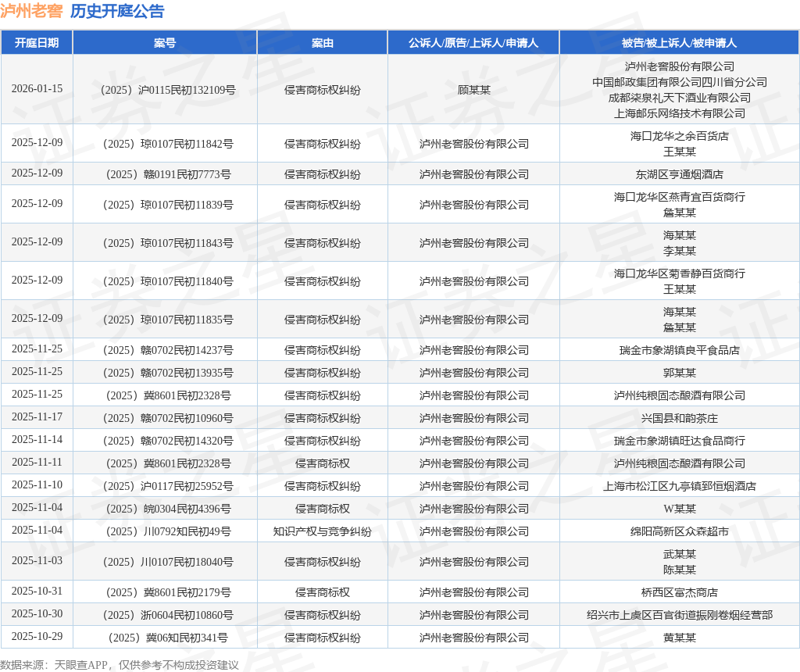Select the 案号 column header
Screen dimensions: 800x672
click(165, 43)
